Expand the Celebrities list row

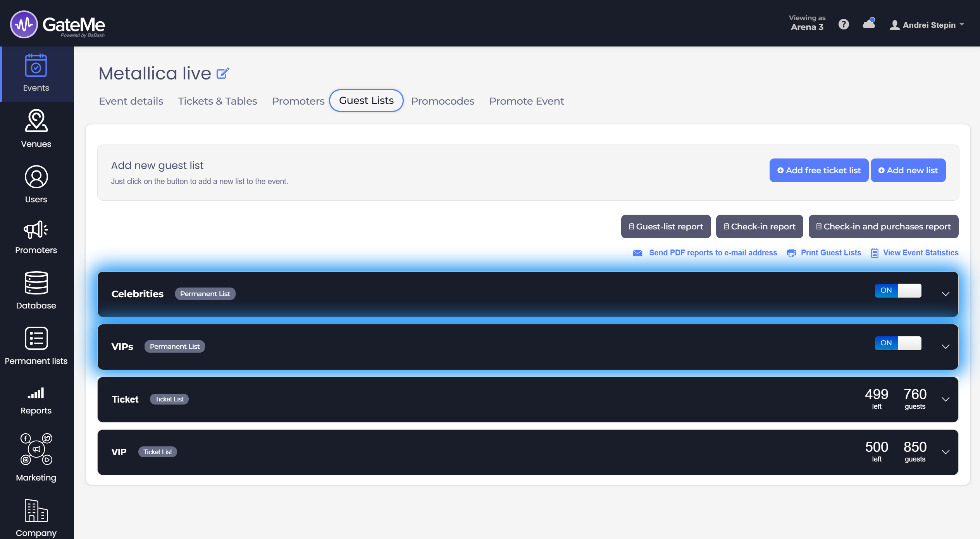[946, 294]
